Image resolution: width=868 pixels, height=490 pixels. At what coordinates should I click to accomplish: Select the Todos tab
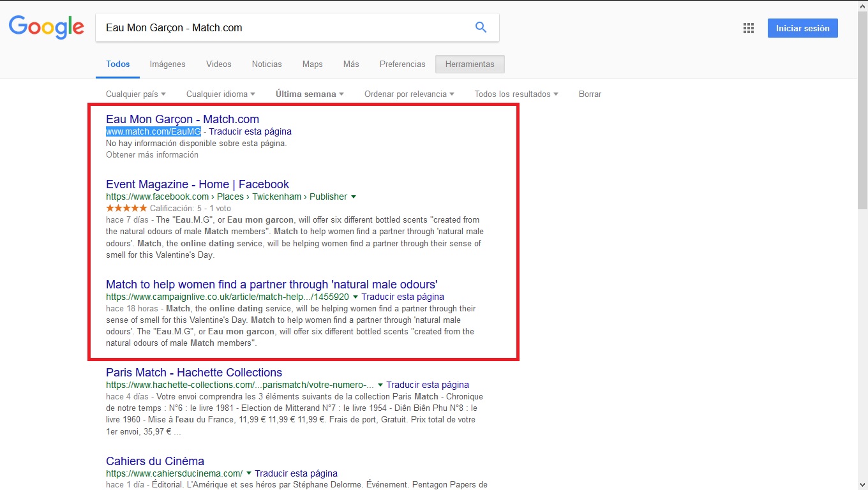(x=118, y=64)
